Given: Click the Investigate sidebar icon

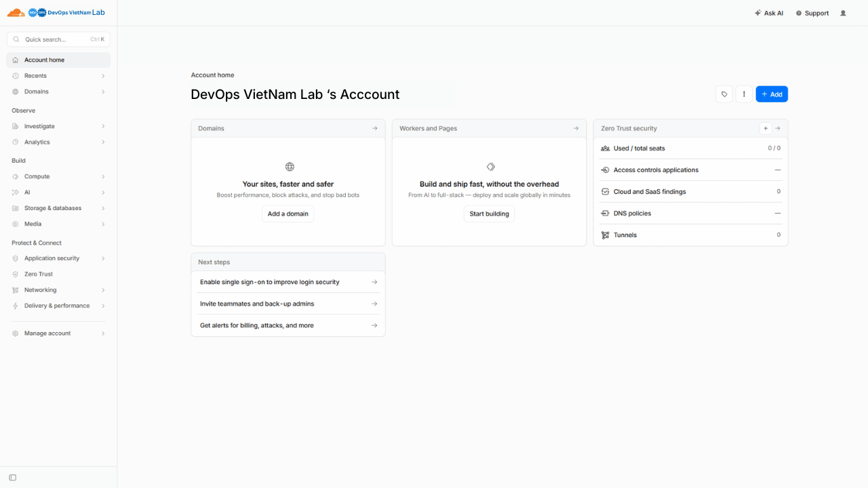Looking at the screenshot, I should click(16, 126).
